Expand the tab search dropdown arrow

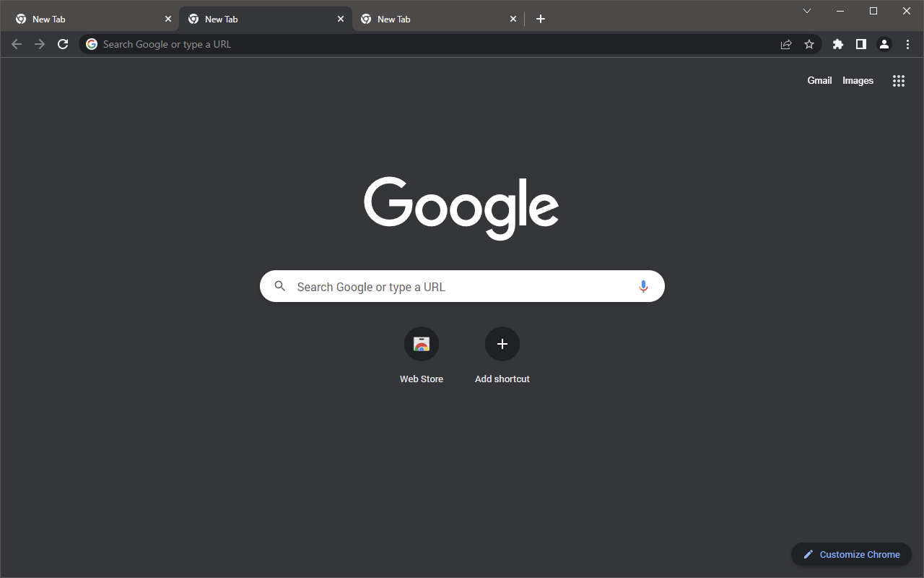807,11
